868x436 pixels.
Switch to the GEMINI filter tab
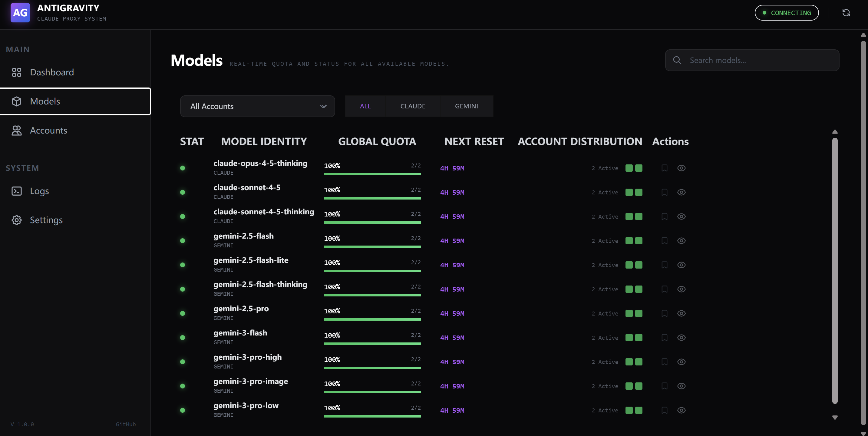pyautogui.click(x=466, y=106)
